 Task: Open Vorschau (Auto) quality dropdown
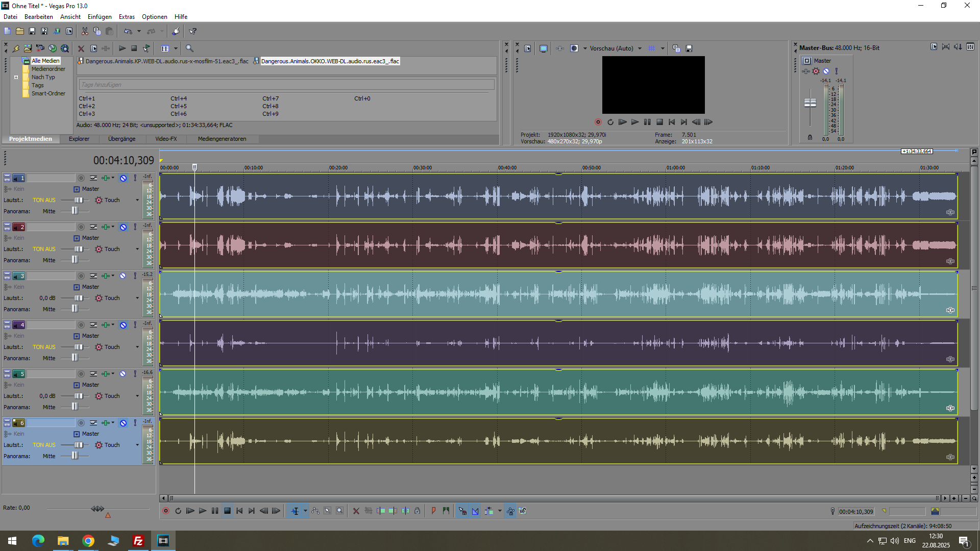coord(640,48)
